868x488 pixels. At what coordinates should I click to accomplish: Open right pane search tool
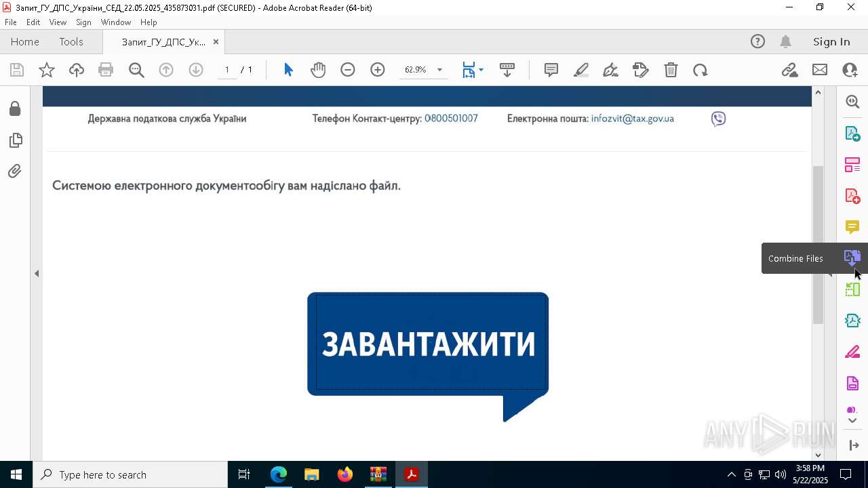click(852, 102)
